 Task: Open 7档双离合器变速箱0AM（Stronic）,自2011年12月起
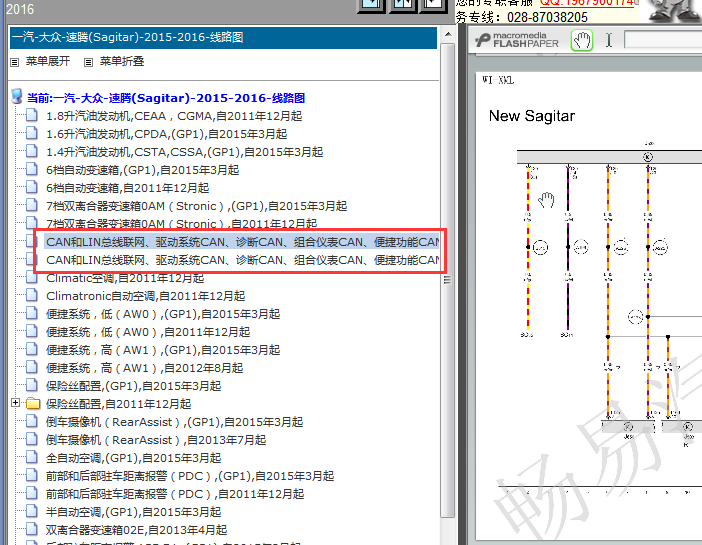181,223
